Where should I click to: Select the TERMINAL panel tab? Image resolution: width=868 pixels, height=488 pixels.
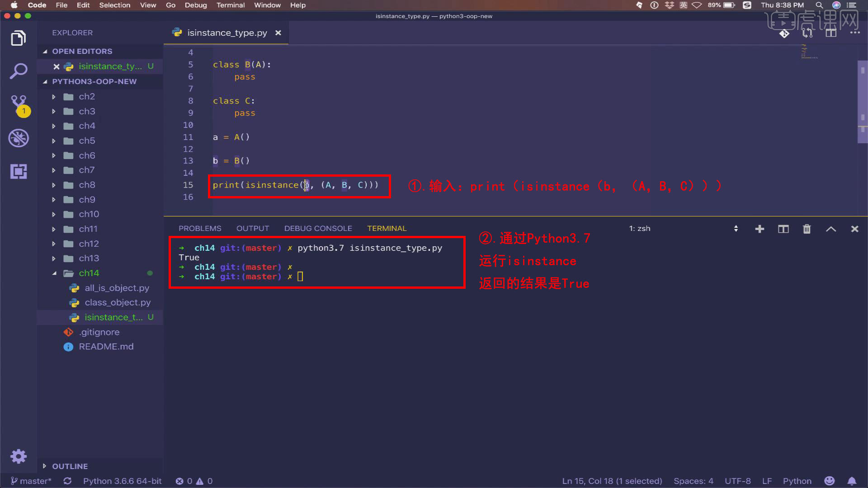pyautogui.click(x=387, y=229)
